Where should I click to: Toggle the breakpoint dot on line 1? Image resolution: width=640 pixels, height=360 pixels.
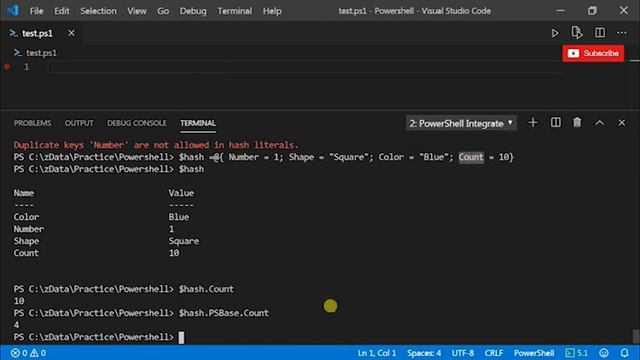coord(7,67)
